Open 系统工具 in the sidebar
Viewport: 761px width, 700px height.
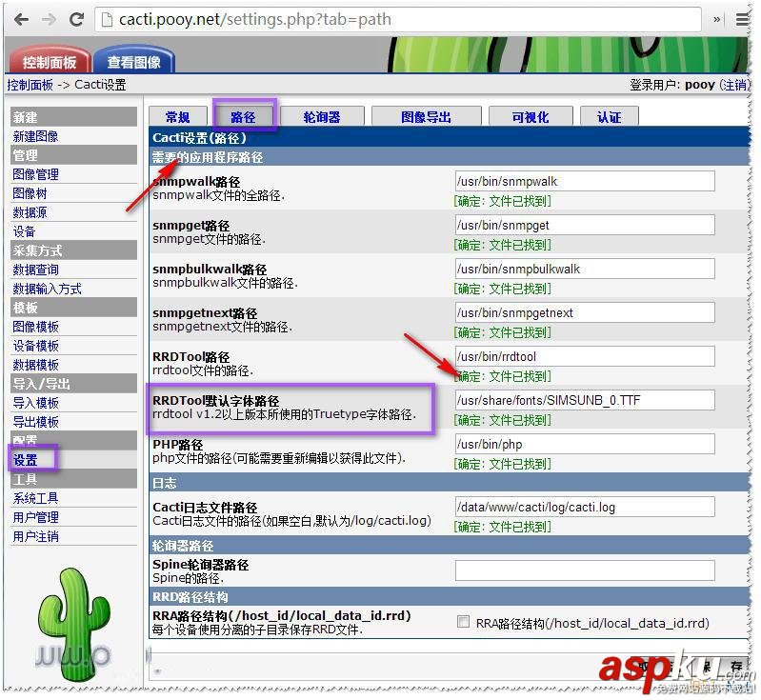tap(36, 498)
